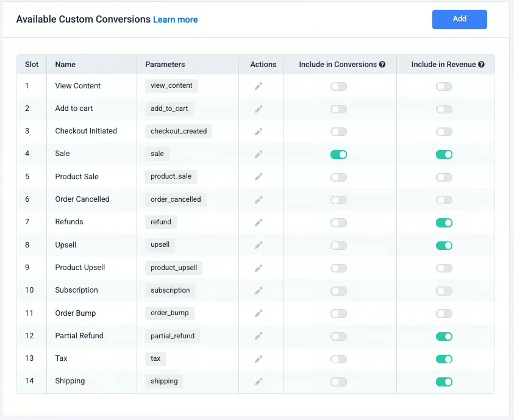The height and width of the screenshot is (420, 514).
Task: Enable View Content in revenue
Action: tap(444, 87)
